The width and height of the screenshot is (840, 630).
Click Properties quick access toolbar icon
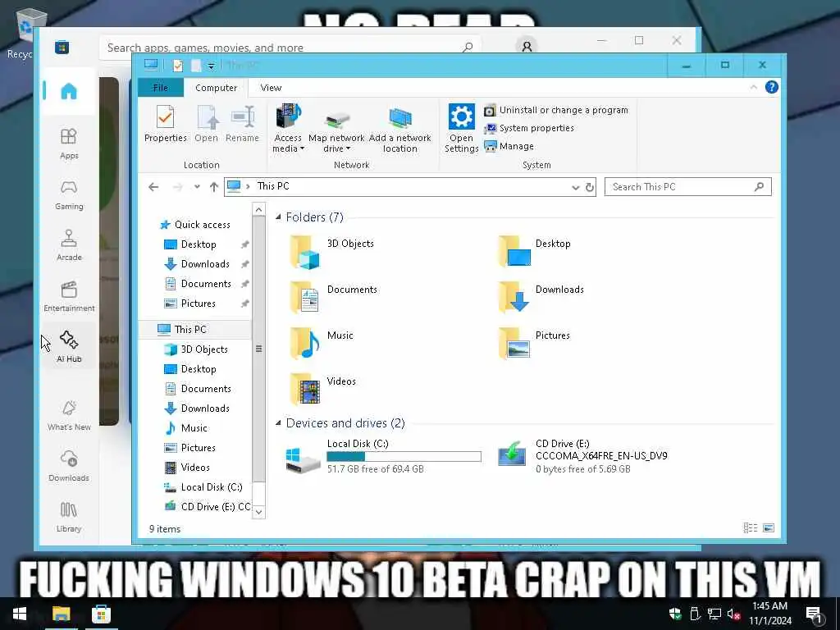pos(178,66)
